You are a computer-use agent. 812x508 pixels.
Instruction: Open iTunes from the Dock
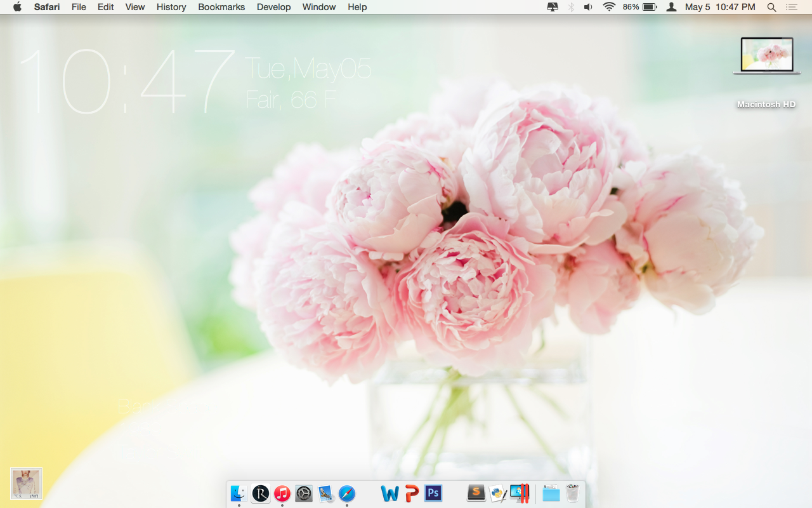[282, 493]
